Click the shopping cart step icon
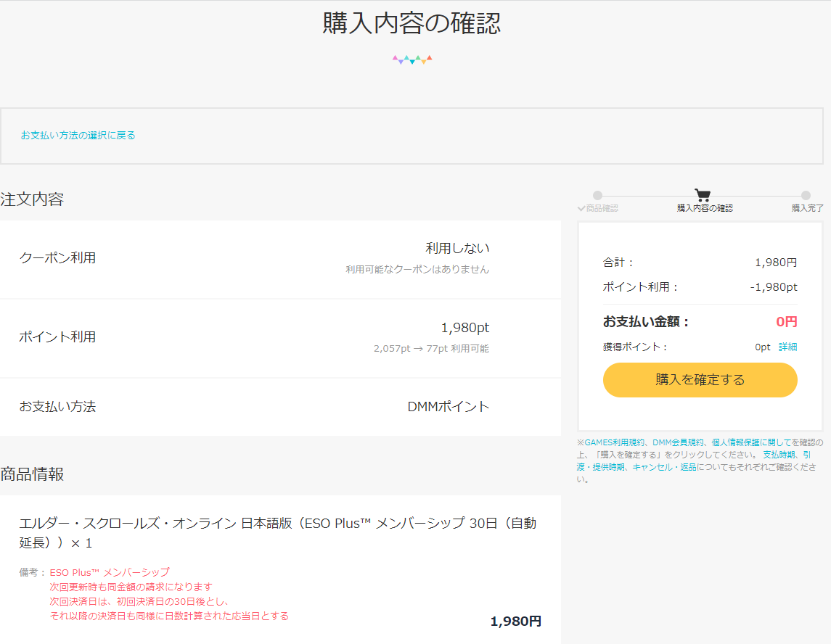Screen dimensions: 831x644 703,195
